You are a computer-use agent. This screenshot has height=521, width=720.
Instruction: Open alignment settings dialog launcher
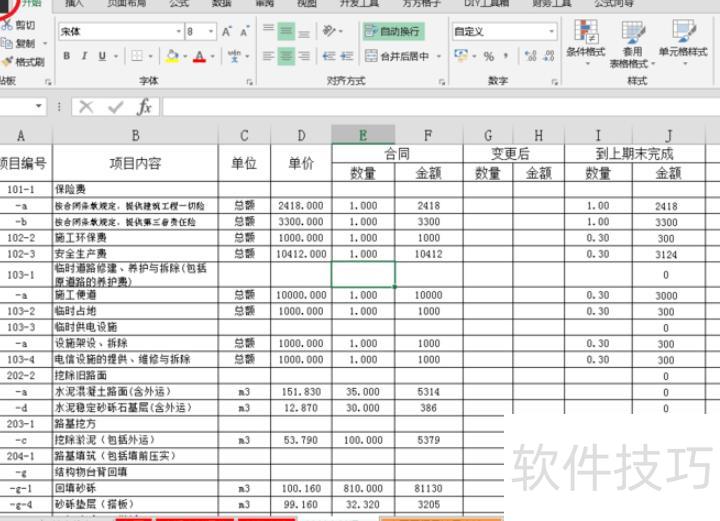442,82
